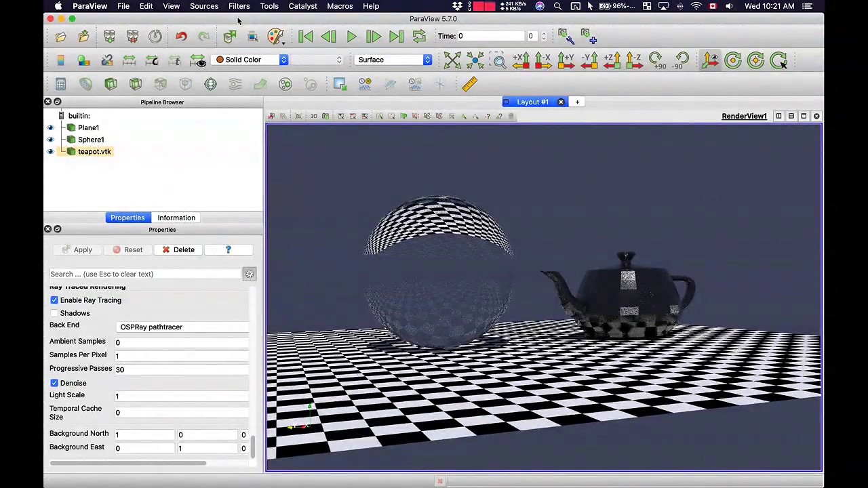
Task: Set view direction to -Y
Action: coord(589,60)
